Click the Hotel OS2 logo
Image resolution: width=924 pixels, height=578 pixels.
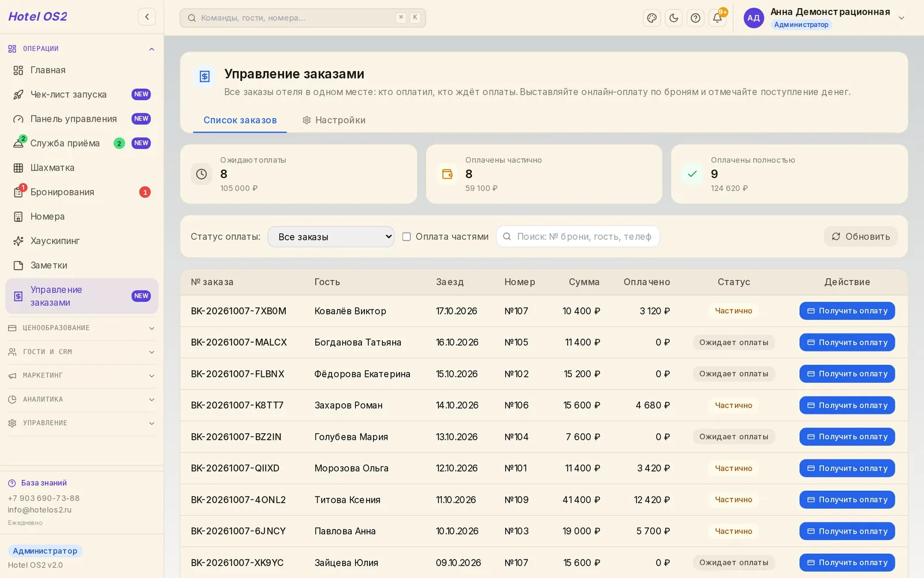click(x=38, y=17)
